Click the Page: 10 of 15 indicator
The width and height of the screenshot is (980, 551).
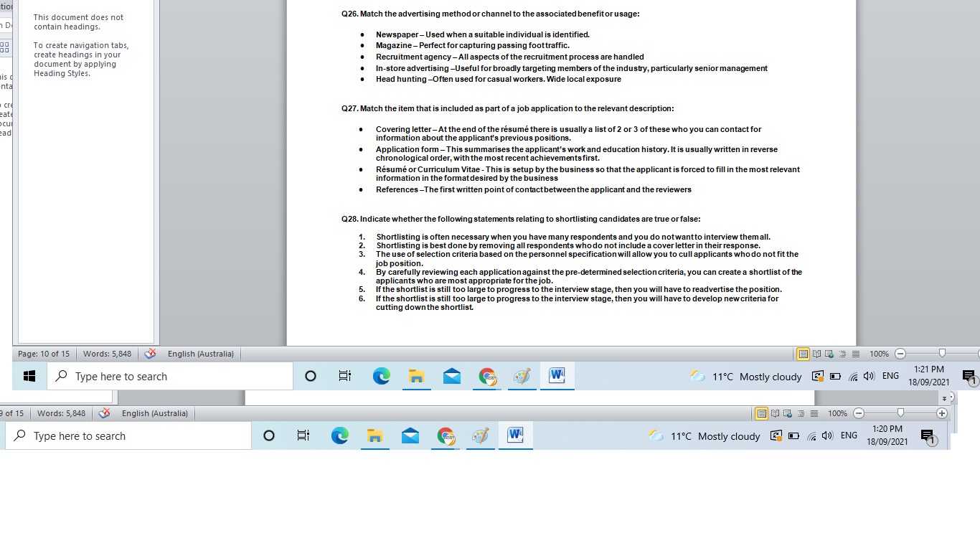44,353
